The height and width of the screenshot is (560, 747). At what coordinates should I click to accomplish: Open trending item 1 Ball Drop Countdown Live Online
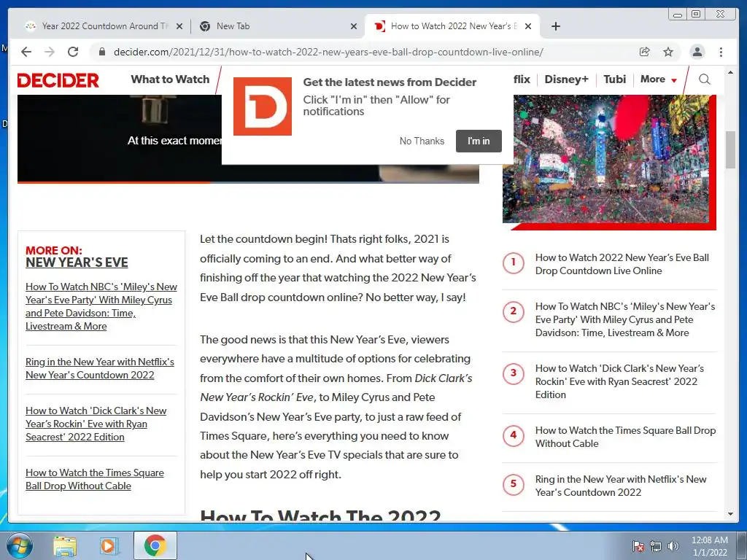pyautogui.click(x=622, y=264)
